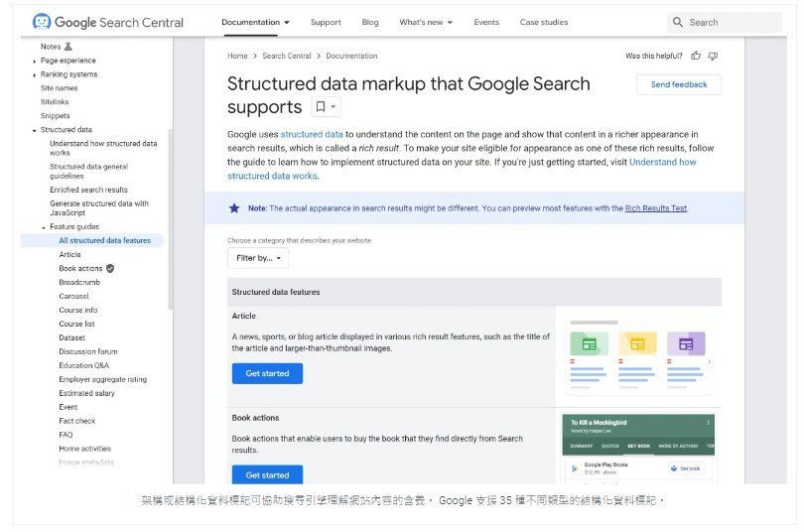
Task: Open Education Q&A in the sidebar
Action: pyautogui.click(x=84, y=365)
